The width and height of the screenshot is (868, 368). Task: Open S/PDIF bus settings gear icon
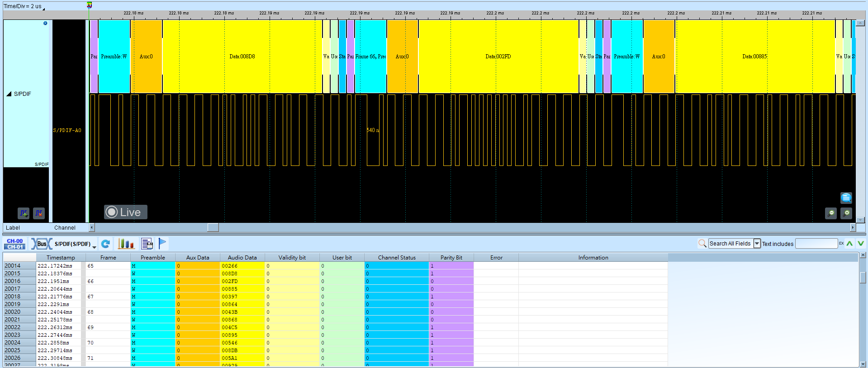pyautogui.click(x=45, y=23)
